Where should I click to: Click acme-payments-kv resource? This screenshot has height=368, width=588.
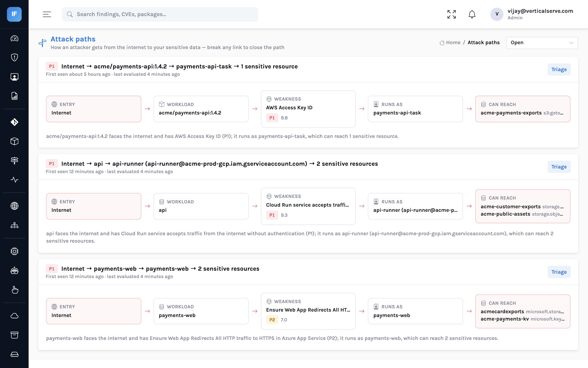(x=505, y=319)
